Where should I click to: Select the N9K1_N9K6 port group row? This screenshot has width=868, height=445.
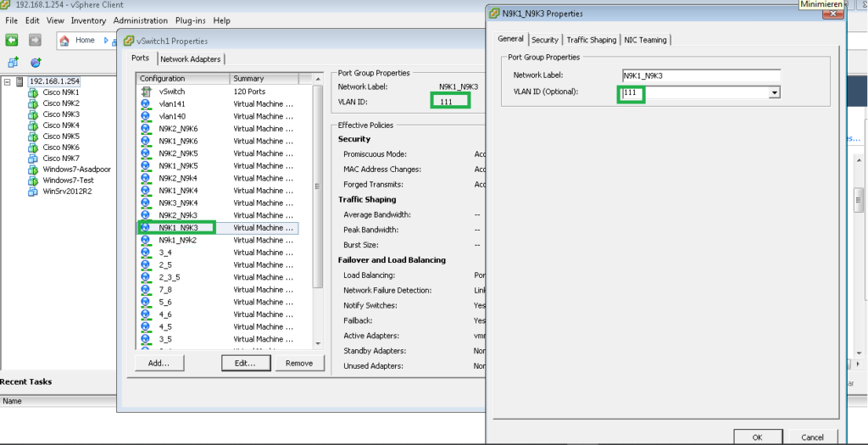click(x=218, y=142)
